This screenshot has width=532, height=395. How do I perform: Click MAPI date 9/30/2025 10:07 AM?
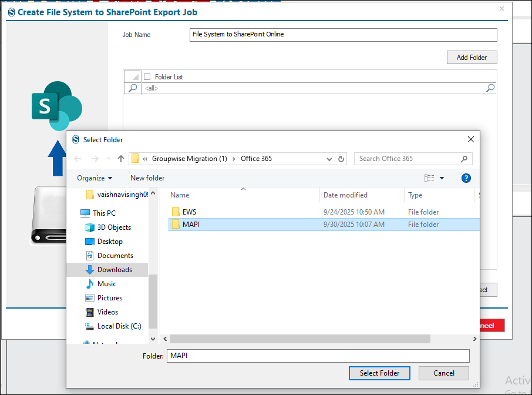tap(354, 224)
